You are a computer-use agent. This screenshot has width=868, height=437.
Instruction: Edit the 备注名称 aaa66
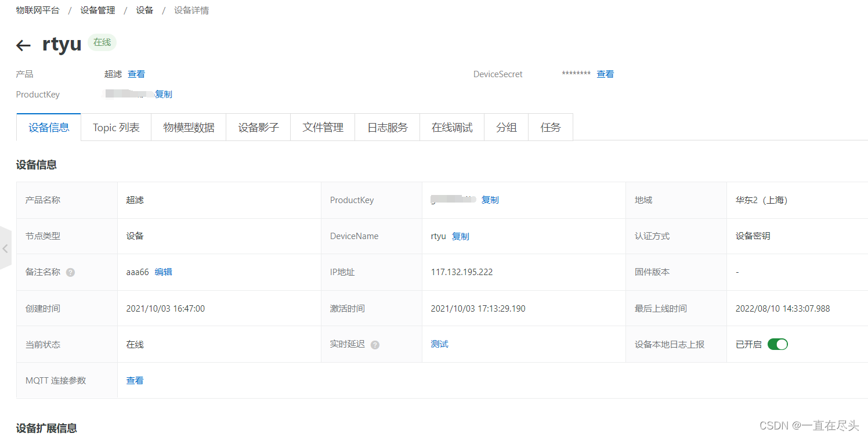(163, 272)
